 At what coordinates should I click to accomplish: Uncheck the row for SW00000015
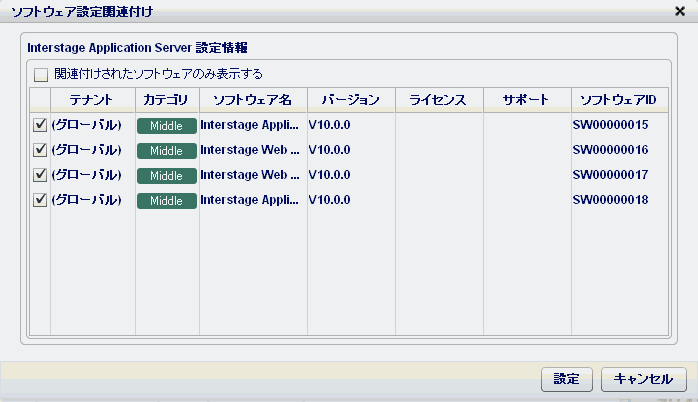pyautogui.click(x=40, y=125)
